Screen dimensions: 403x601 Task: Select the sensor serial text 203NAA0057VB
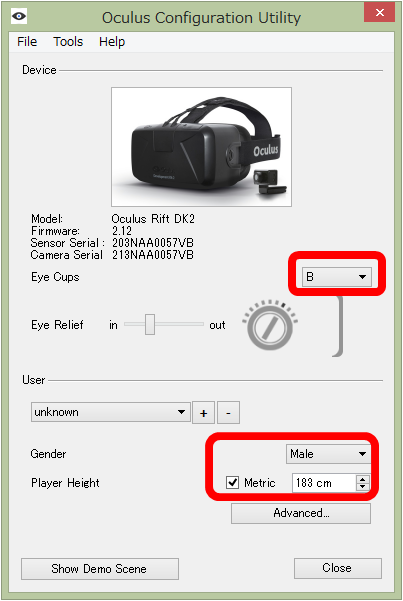(153, 243)
